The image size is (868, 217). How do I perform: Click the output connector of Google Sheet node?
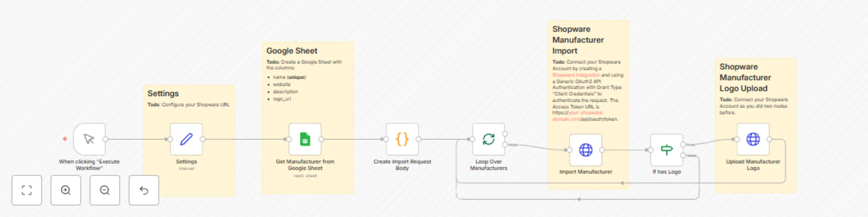321,139
